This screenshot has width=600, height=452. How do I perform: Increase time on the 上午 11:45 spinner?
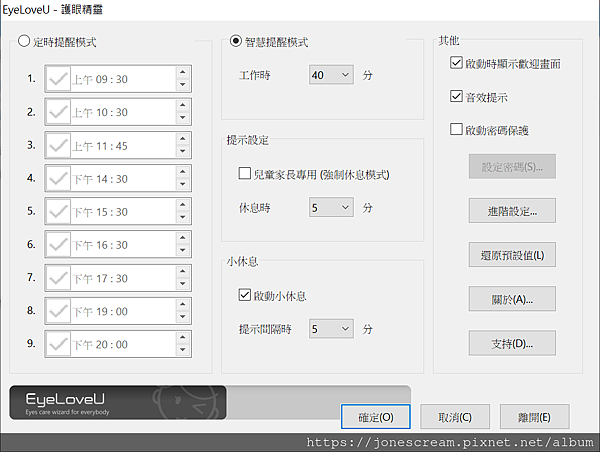click(183, 139)
